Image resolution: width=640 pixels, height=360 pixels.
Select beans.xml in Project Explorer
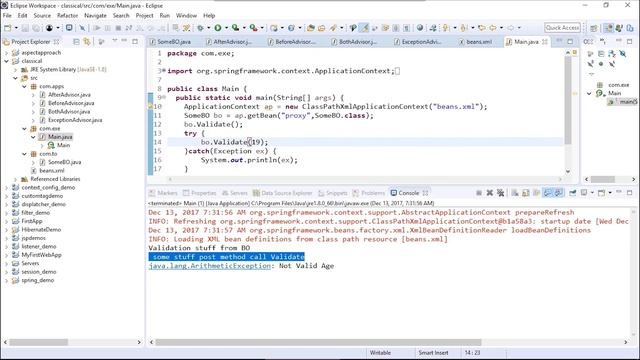(52, 171)
